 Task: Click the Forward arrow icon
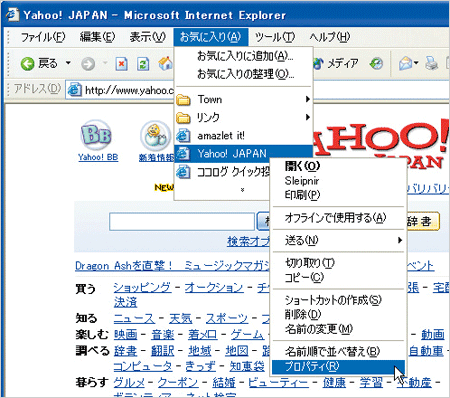(x=88, y=63)
